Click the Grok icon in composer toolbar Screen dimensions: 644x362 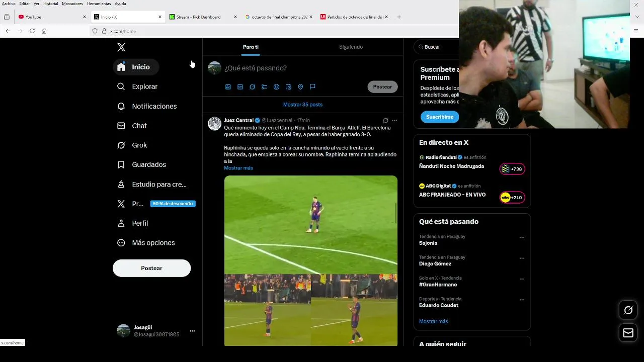pos(252,87)
